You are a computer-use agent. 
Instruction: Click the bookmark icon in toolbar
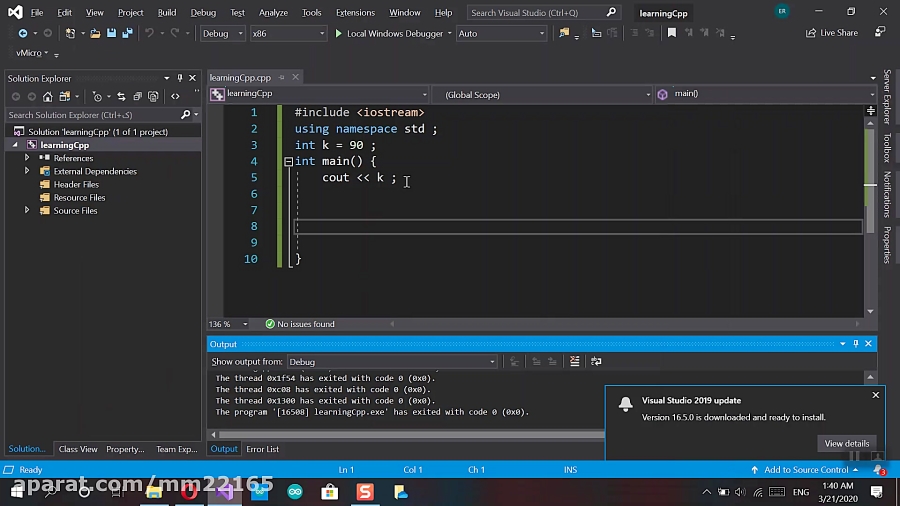(672, 33)
